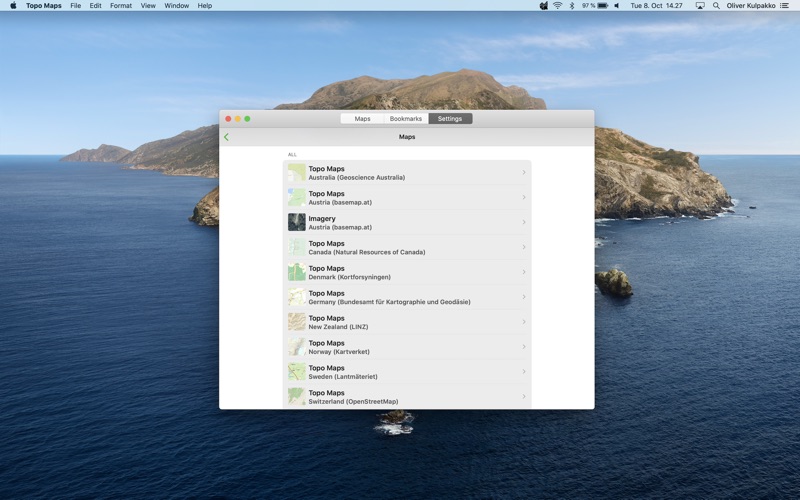This screenshot has height=500, width=800.
Task: Expand Sweden (Lantmäteriet) row chevron
Action: click(524, 372)
